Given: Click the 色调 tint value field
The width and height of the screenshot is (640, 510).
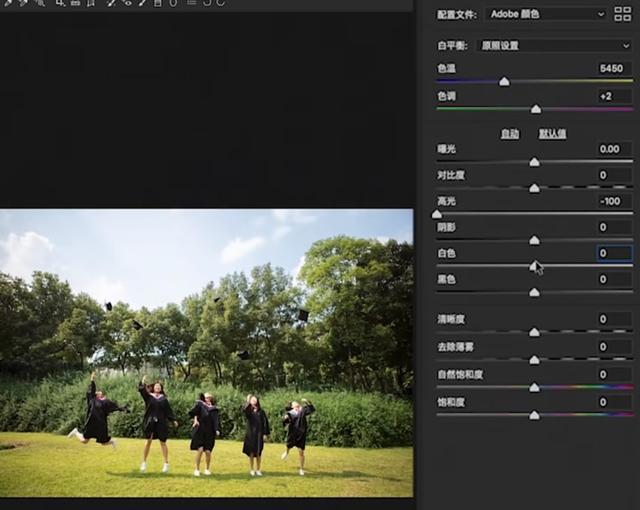Looking at the screenshot, I should tap(614, 96).
